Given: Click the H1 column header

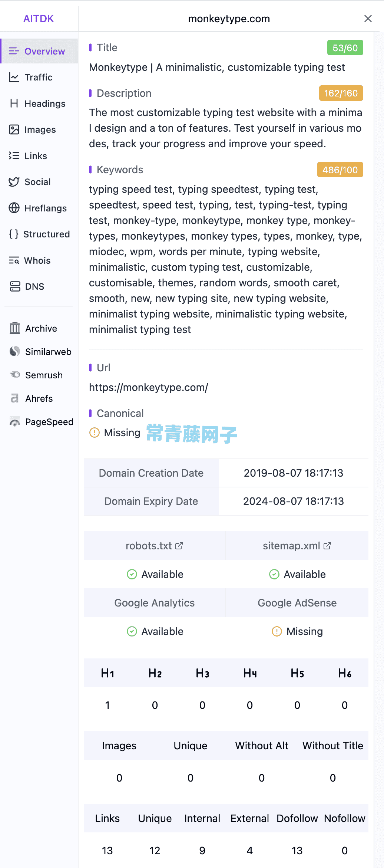Looking at the screenshot, I should point(107,673).
